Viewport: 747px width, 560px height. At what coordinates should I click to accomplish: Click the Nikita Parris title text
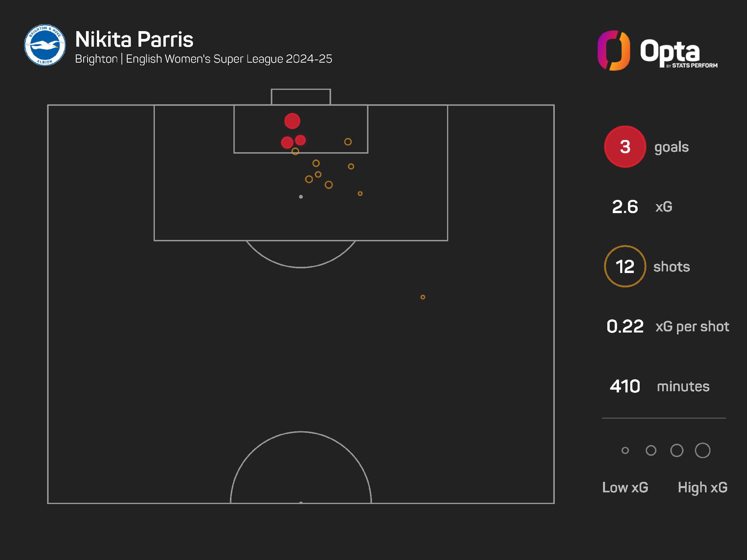(x=134, y=39)
